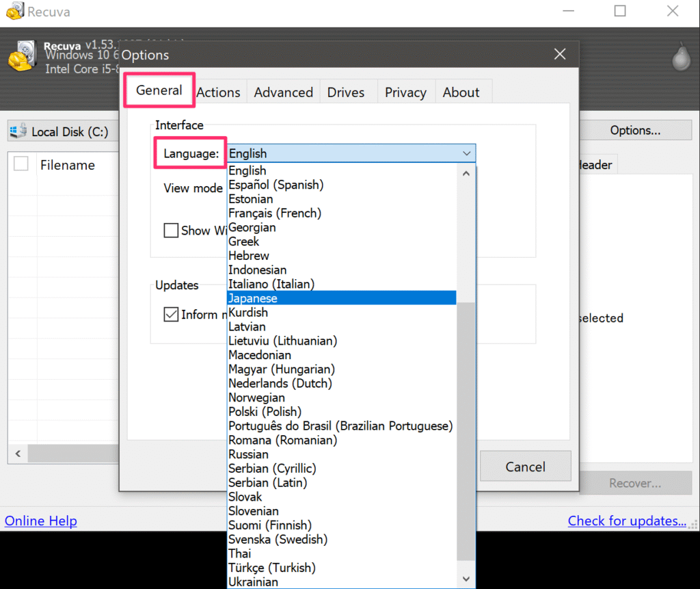Choose Ukrainian from the language list
The height and width of the screenshot is (589, 700).
[x=342, y=582]
